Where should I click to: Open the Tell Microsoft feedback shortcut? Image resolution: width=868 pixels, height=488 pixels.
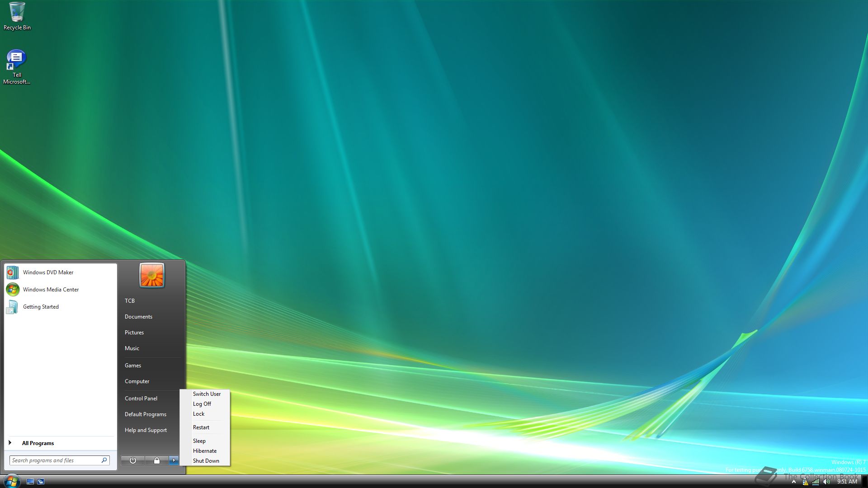(17, 67)
